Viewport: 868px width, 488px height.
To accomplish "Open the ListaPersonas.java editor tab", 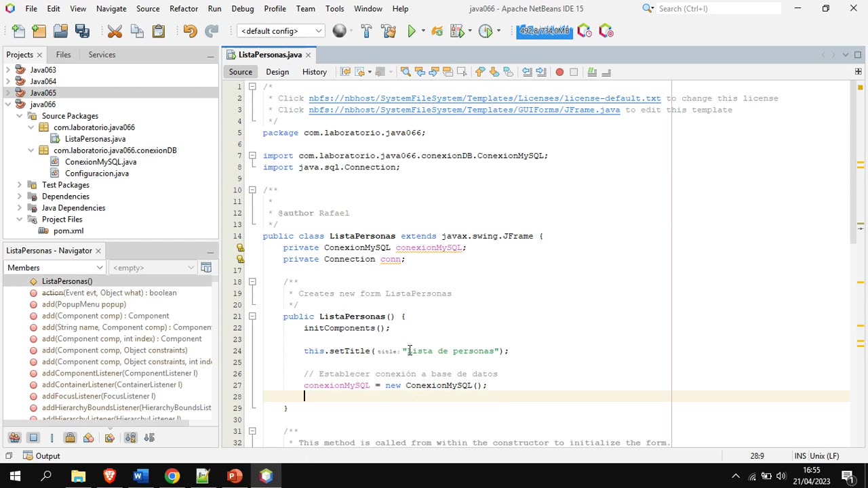I will 270,54.
